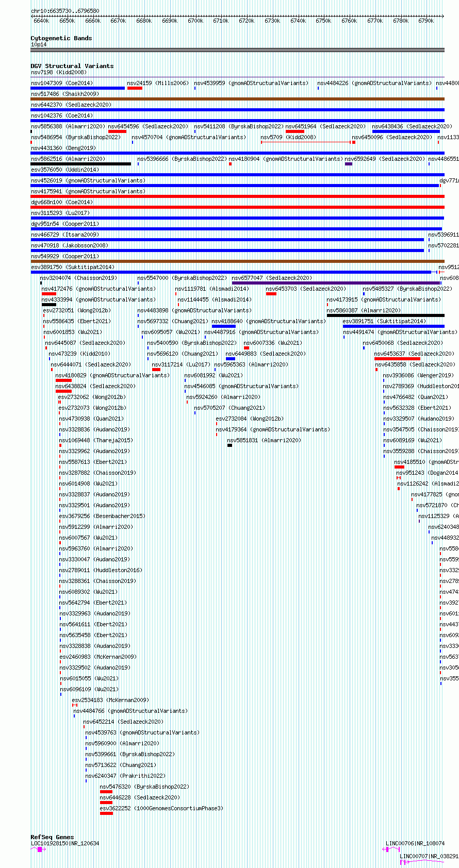The image size is (459, 868).
Task: Click the 6700k ruler position marker
Action: pyautogui.click(x=195, y=21)
